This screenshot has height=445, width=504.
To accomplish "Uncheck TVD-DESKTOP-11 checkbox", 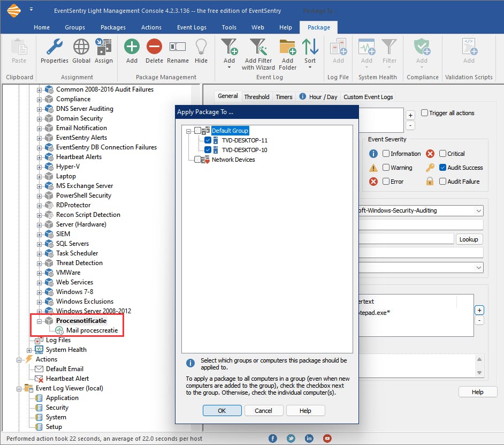I will 208,140.
